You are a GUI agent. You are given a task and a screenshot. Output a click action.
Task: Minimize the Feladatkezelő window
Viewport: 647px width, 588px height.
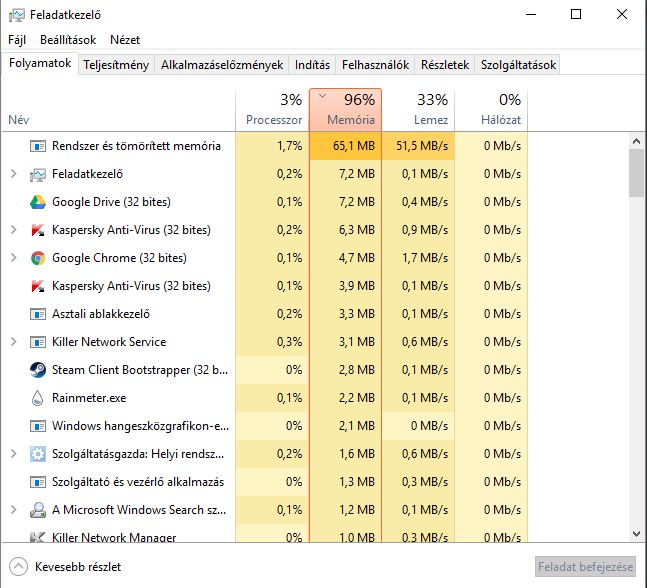pyautogui.click(x=531, y=14)
